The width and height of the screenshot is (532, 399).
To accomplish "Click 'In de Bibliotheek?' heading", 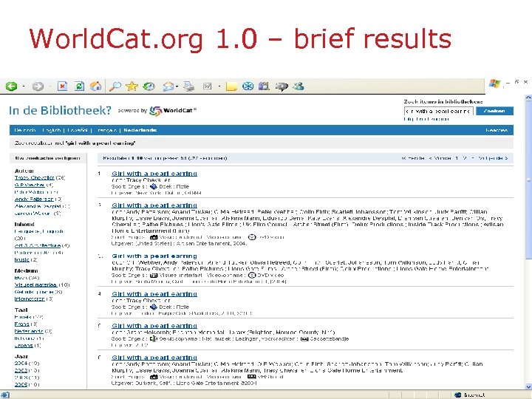I will (60, 110).
